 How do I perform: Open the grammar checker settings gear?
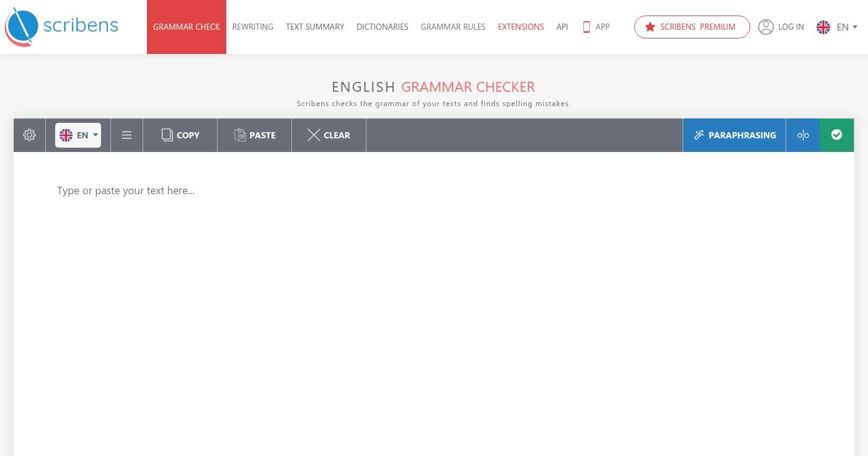coord(29,135)
